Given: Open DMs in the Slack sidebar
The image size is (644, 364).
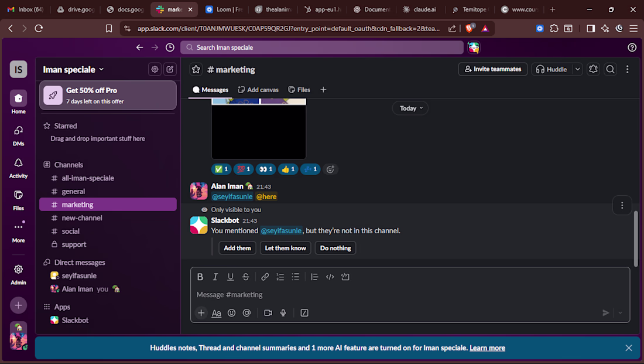Looking at the screenshot, I should pos(19,136).
